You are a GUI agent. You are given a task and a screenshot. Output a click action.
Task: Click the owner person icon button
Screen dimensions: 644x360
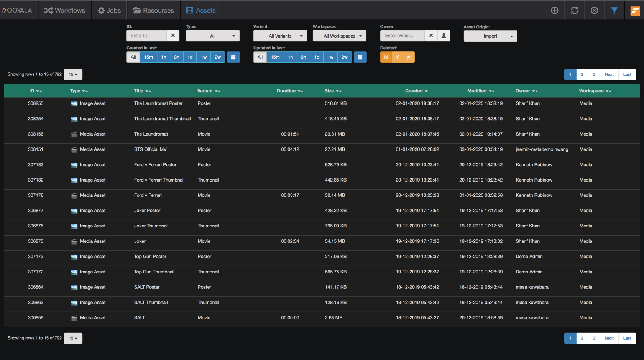(444, 36)
